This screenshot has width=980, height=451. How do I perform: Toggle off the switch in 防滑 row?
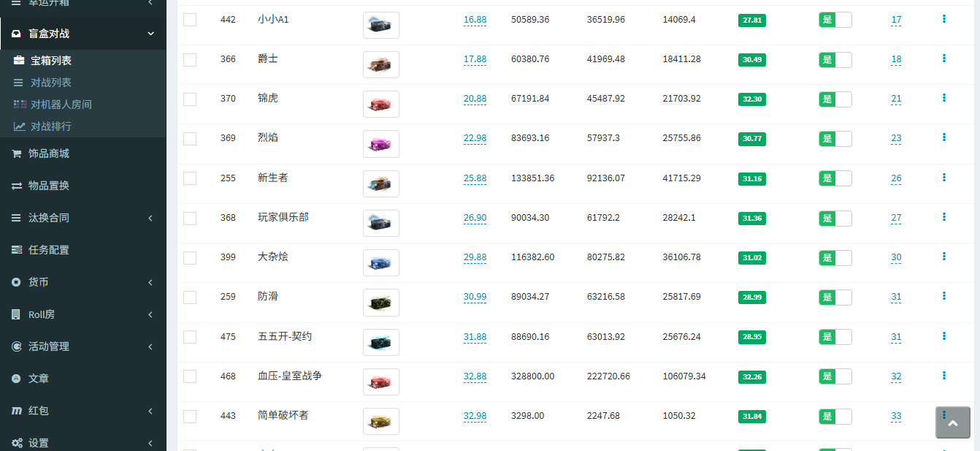[835, 297]
